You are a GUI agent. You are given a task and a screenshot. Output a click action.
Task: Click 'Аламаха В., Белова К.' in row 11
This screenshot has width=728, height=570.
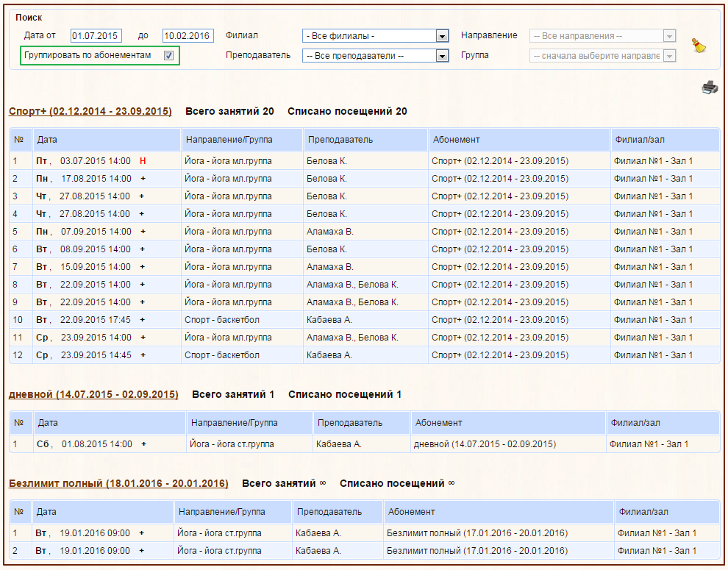coord(352,338)
